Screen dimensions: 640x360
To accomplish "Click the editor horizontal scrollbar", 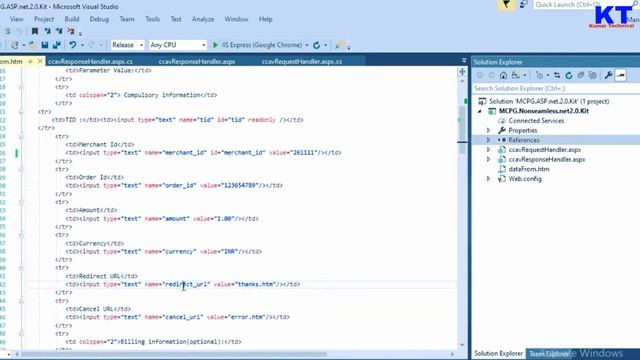I will pyautogui.click(x=173, y=354).
